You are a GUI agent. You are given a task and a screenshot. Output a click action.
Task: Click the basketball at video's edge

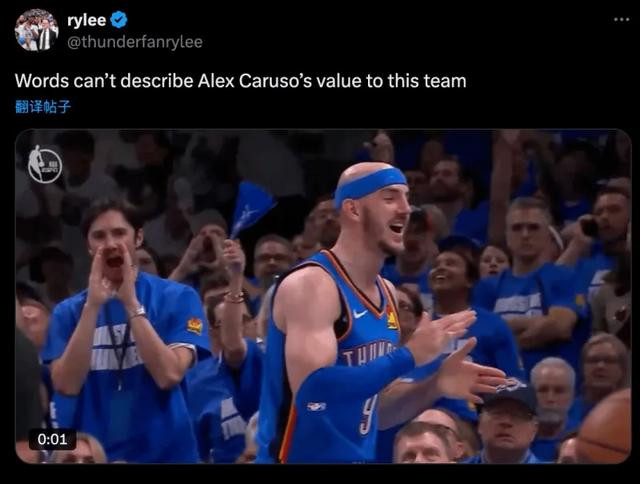(605, 426)
